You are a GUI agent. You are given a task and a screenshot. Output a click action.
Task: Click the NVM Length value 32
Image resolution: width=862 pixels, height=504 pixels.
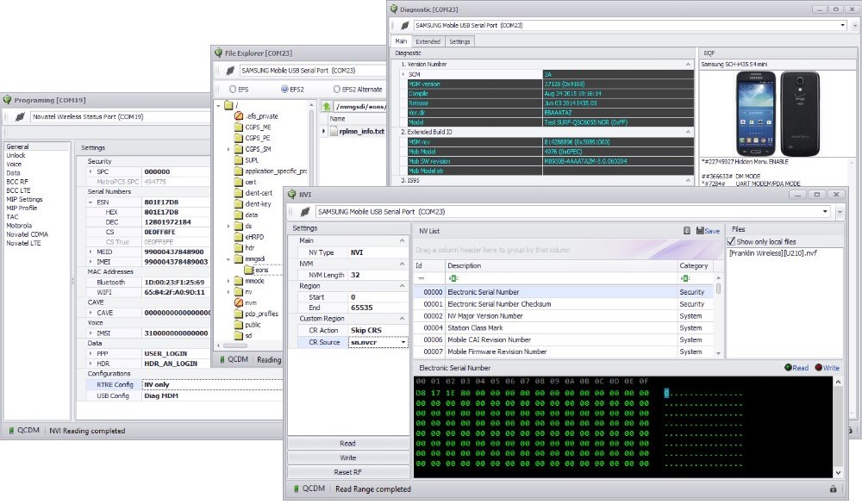[x=378, y=275]
